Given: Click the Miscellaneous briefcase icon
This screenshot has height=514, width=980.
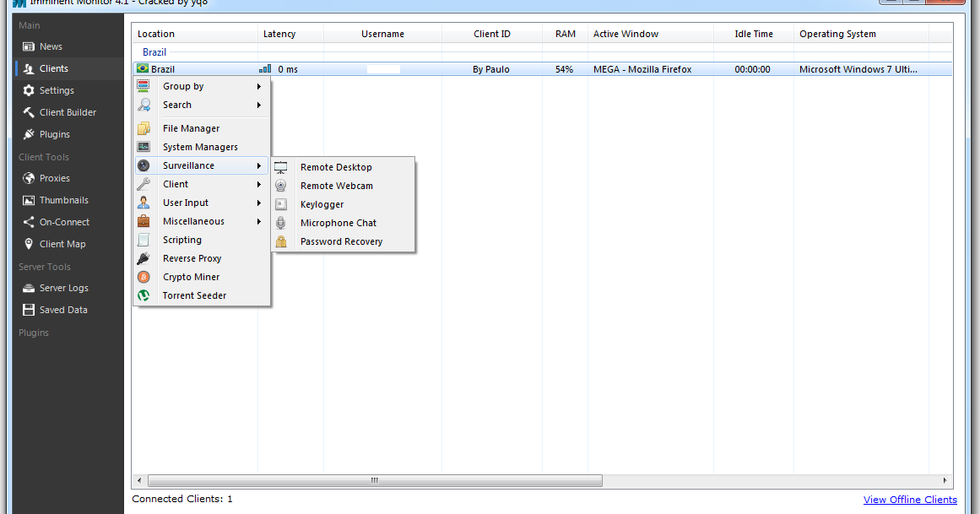Looking at the screenshot, I should (x=143, y=221).
